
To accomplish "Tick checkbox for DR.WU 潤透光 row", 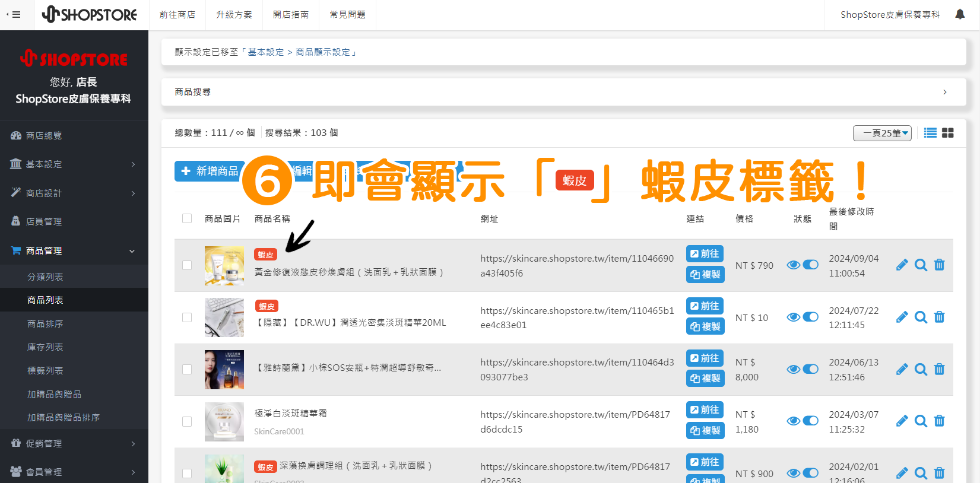I will click(187, 317).
